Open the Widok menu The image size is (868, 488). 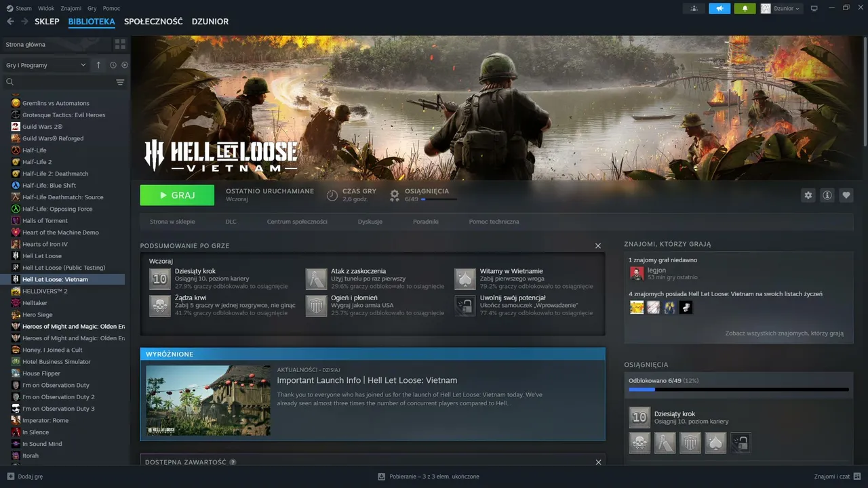coord(46,8)
